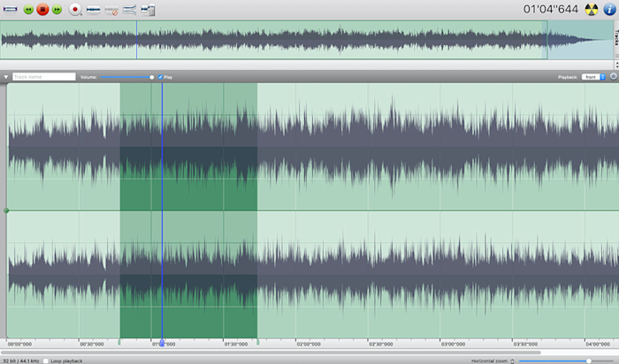The height and width of the screenshot is (364, 619).
Task: Click the Horizontal zoom stepper arrows
Action: 512,360
